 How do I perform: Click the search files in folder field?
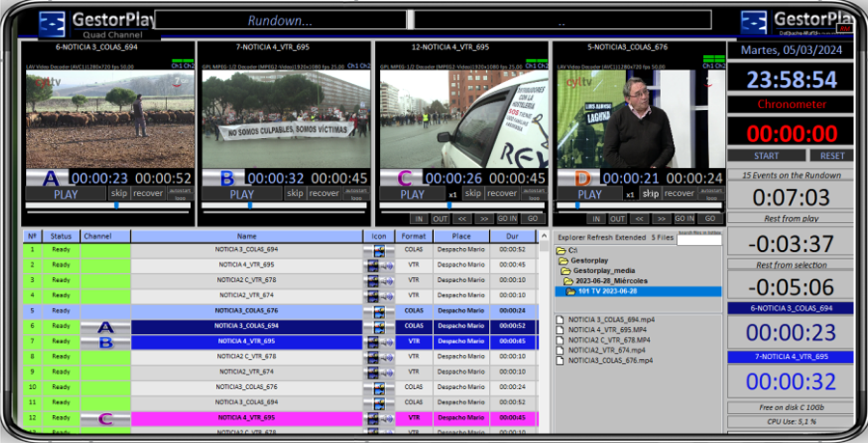click(698, 238)
